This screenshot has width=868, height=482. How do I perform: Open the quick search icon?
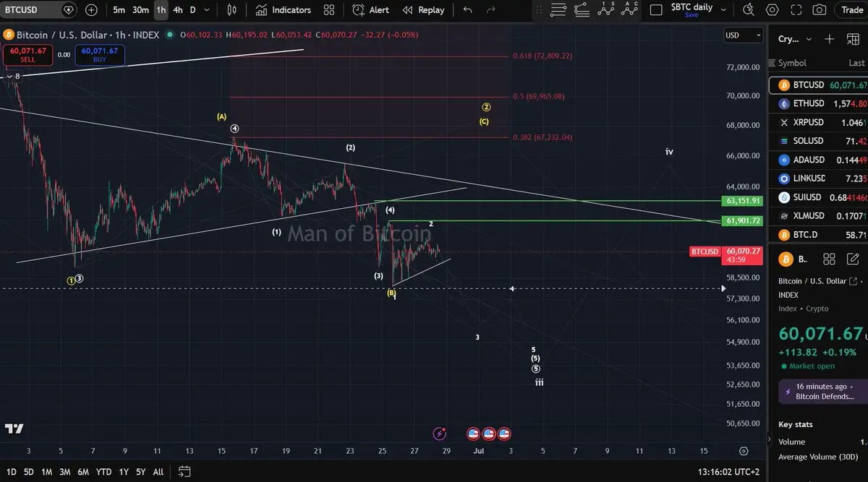[749, 10]
